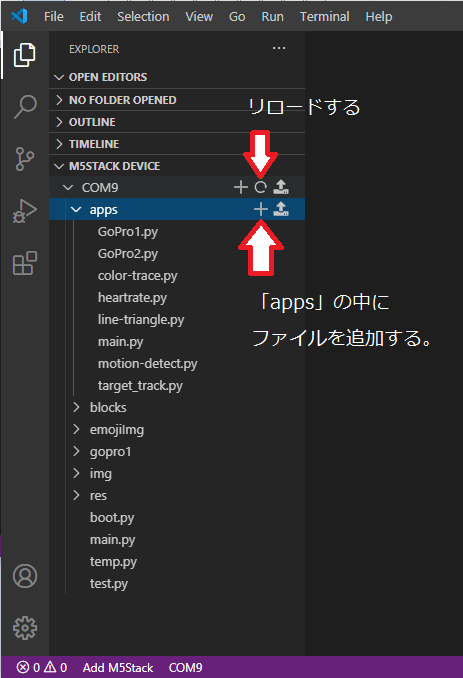Open the Explorer more actions ellipsis
The height and width of the screenshot is (678, 463).
click(279, 48)
